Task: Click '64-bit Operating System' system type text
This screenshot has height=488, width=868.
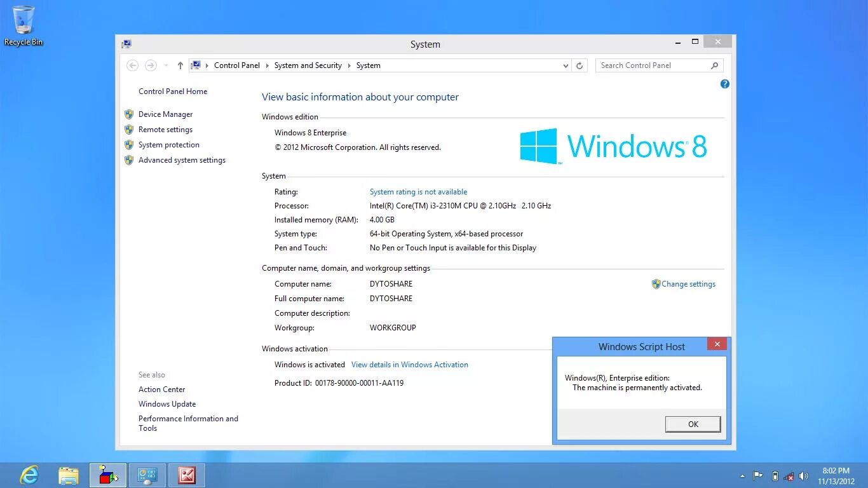Action: click(x=447, y=234)
